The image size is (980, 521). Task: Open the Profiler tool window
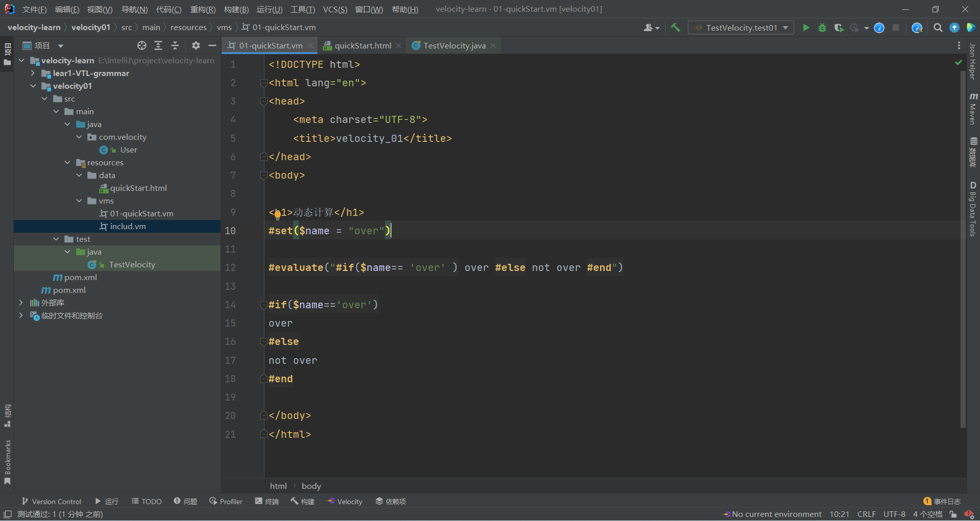[x=226, y=502]
